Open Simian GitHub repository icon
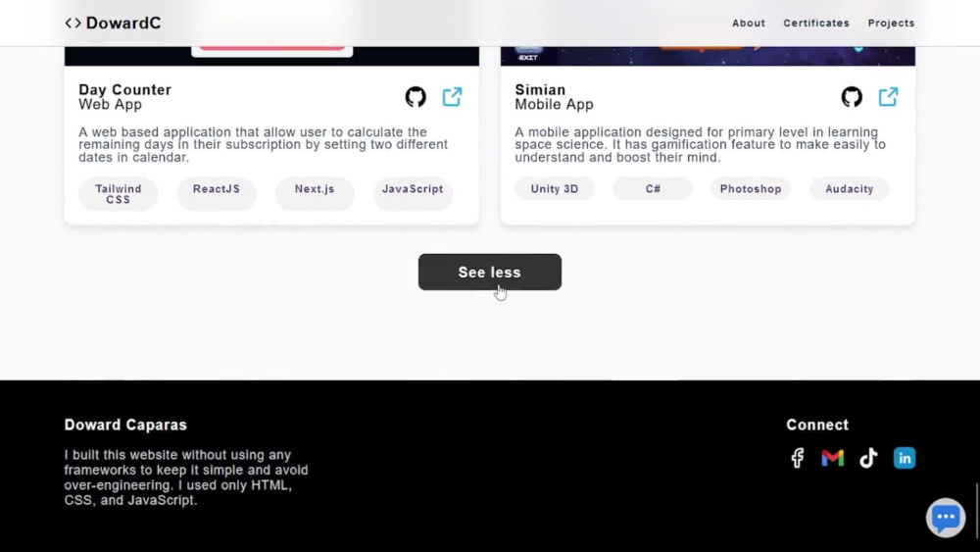 (852, 97)
